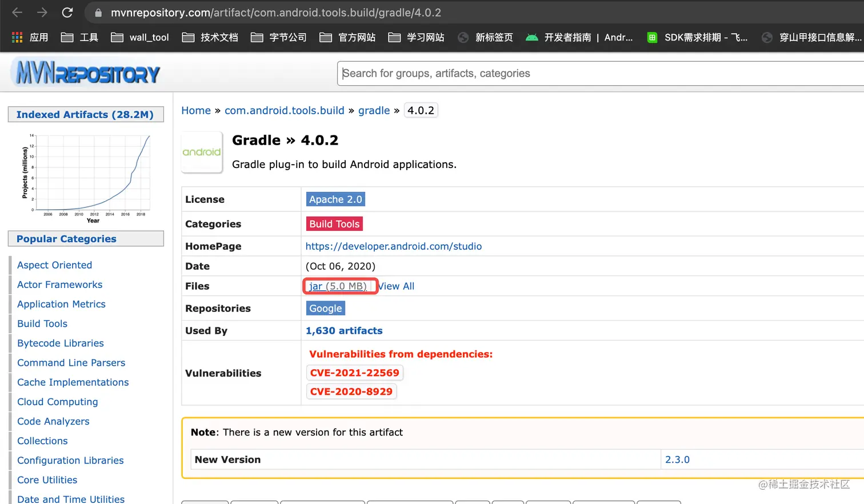Open the Bytecode Libraries category
This screenshot has width=864, height=504.
coord(61,343)
